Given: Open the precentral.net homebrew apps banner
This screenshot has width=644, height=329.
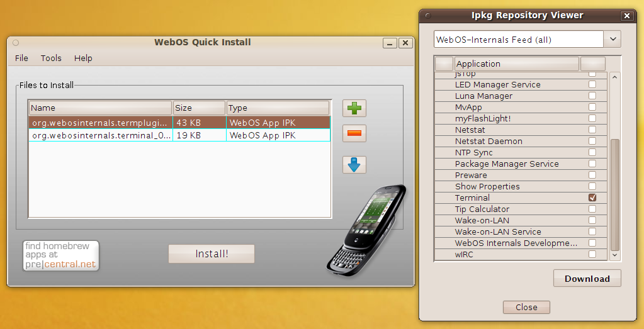Looking at the screenshot, I should [61, 255].
